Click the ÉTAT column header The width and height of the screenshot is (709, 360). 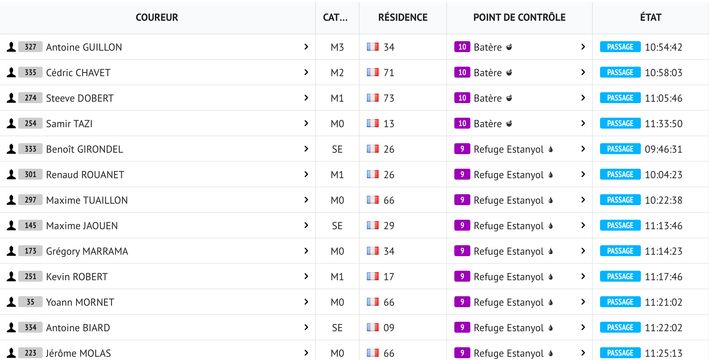point(651,17)
